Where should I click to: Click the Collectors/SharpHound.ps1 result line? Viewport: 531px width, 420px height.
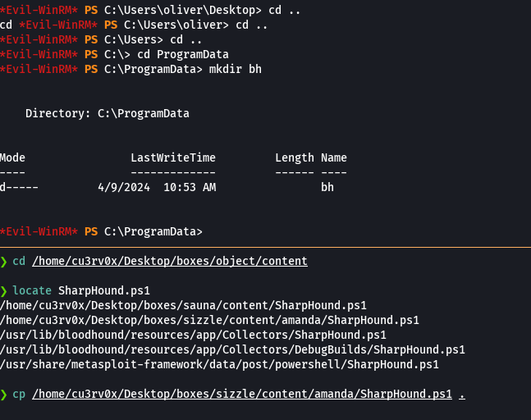(x=193, y=335)
